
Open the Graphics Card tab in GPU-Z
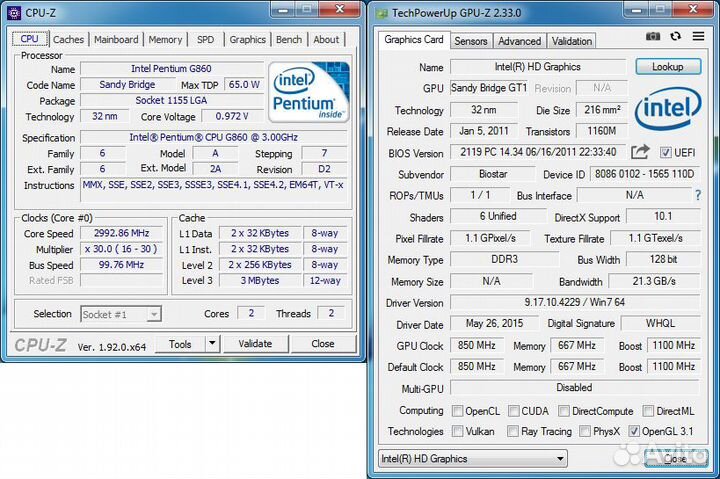[414, 39]
